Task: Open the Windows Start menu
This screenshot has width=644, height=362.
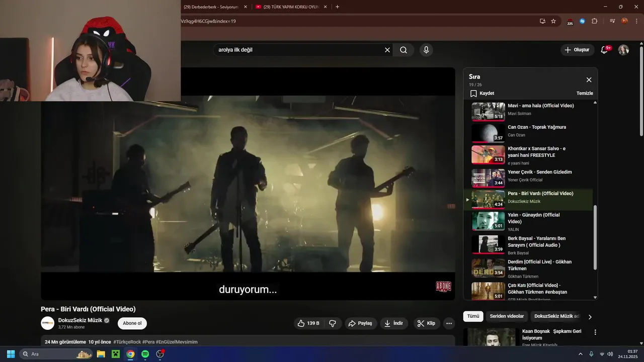Action: point(11,354)
